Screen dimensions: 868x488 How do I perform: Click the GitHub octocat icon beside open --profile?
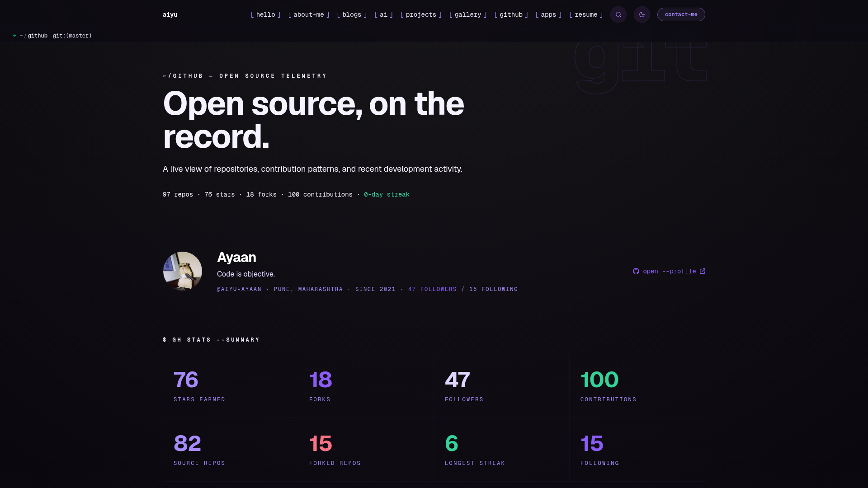[636, 271]
